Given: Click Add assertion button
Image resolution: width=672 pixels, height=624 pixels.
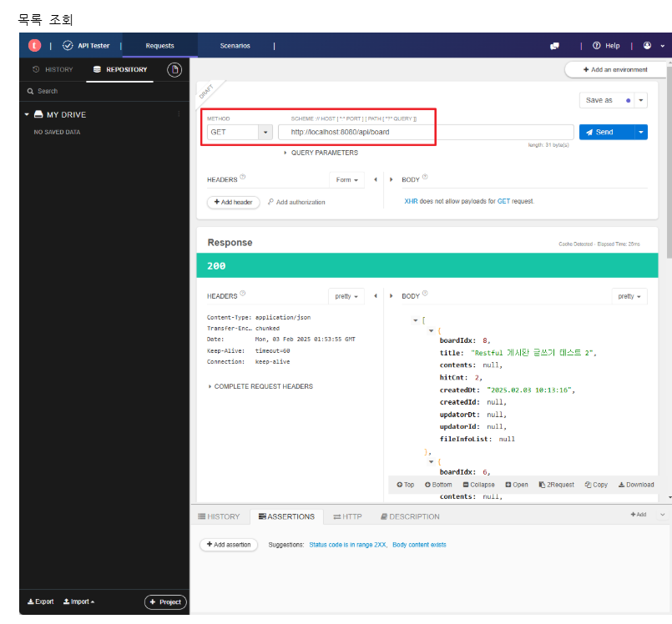Looking at the screenshot, I should coord(229,545).
